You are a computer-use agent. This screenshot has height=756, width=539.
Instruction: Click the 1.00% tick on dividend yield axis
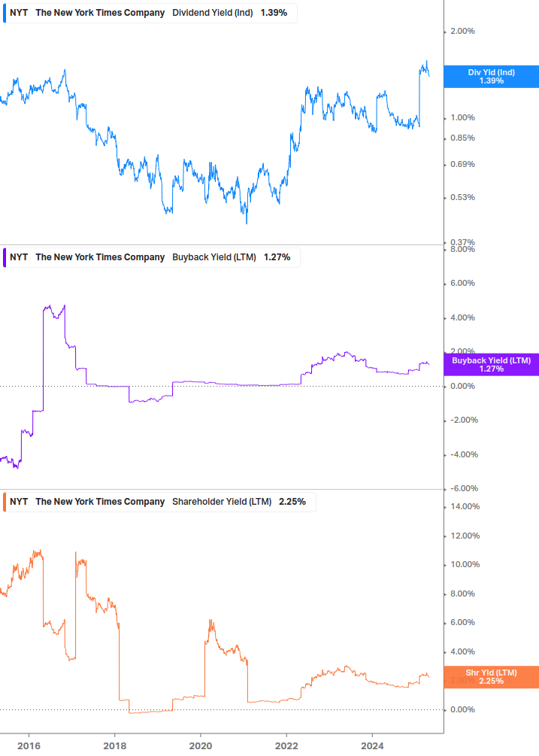pos(462,117)
